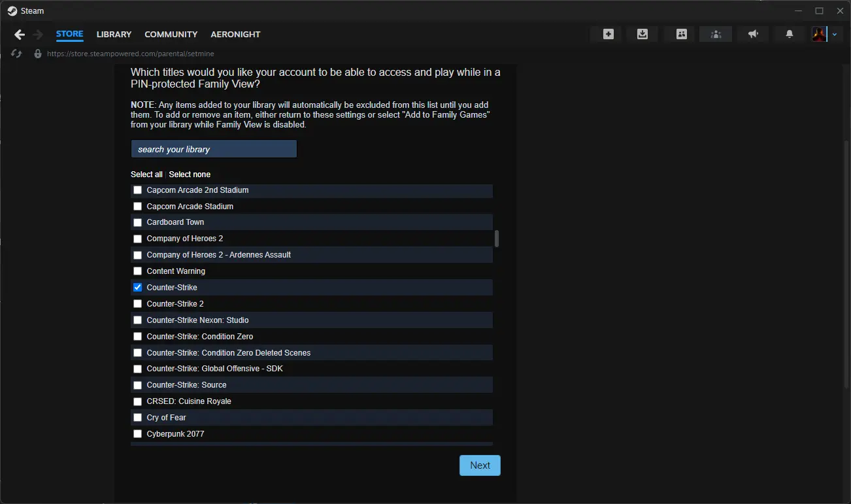
Task: Click the 'Select all' link
Action: [x=146, y=175]
